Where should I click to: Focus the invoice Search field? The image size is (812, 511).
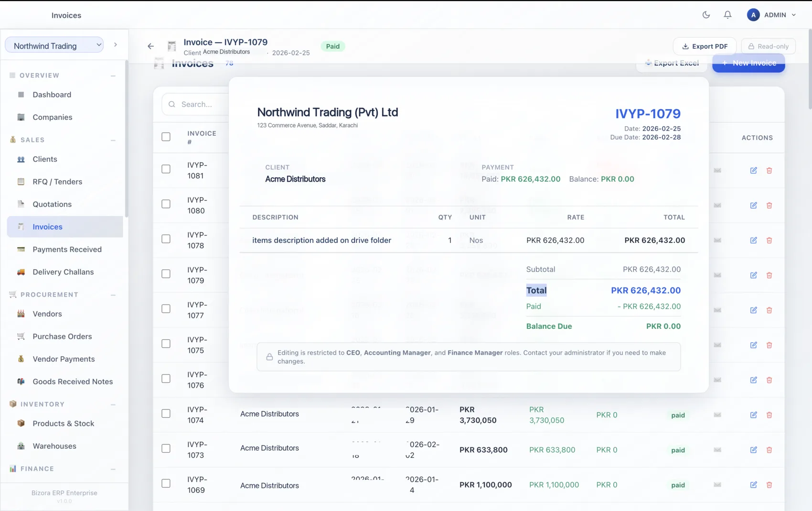coord(196,104)
